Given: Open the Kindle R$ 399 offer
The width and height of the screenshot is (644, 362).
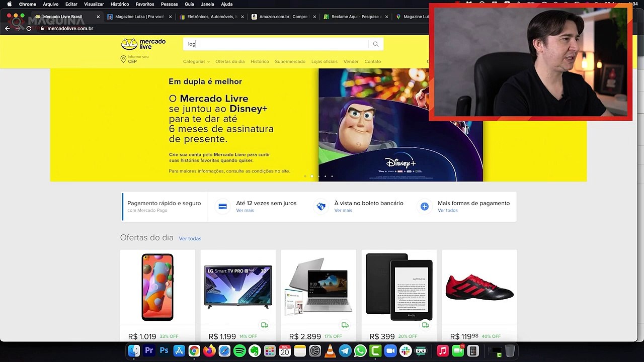Looking at the screenshot, I should [399, 296].
